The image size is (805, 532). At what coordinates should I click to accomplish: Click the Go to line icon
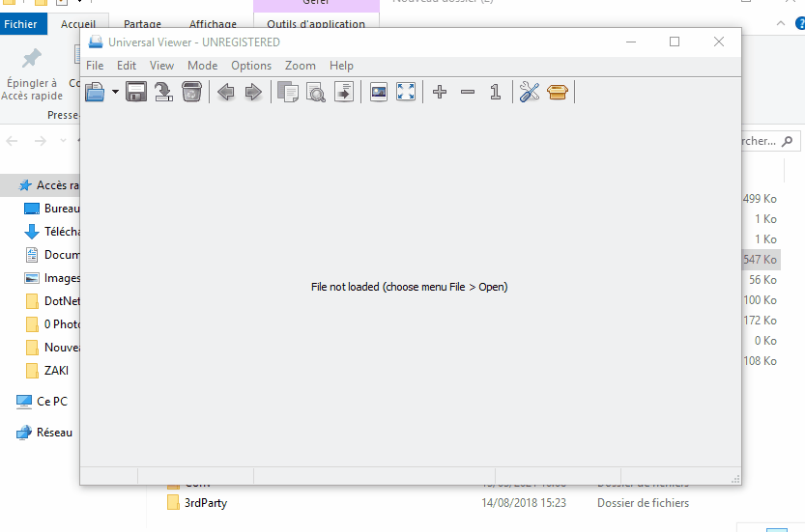343,93
